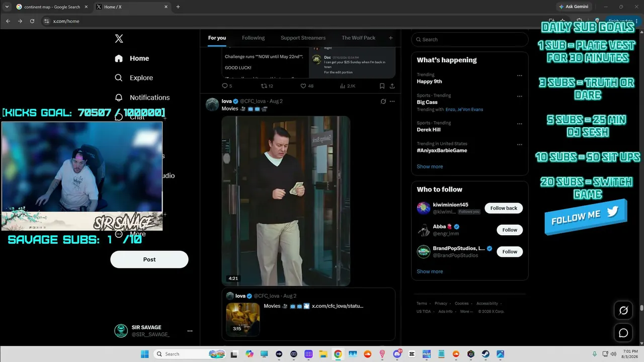Bookmark the challenge post

click(382, 86)
